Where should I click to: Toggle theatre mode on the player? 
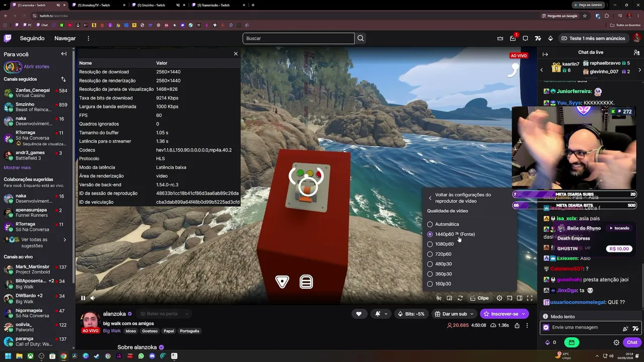point(520,298)
